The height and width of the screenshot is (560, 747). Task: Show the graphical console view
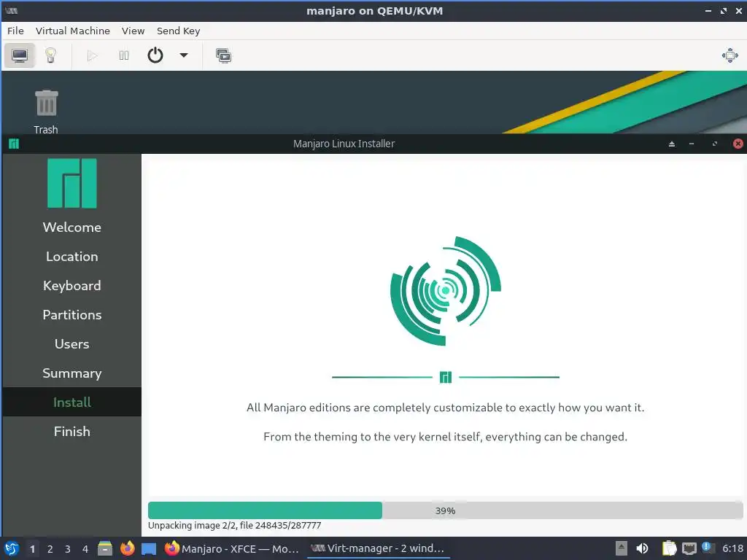point(20,55)
